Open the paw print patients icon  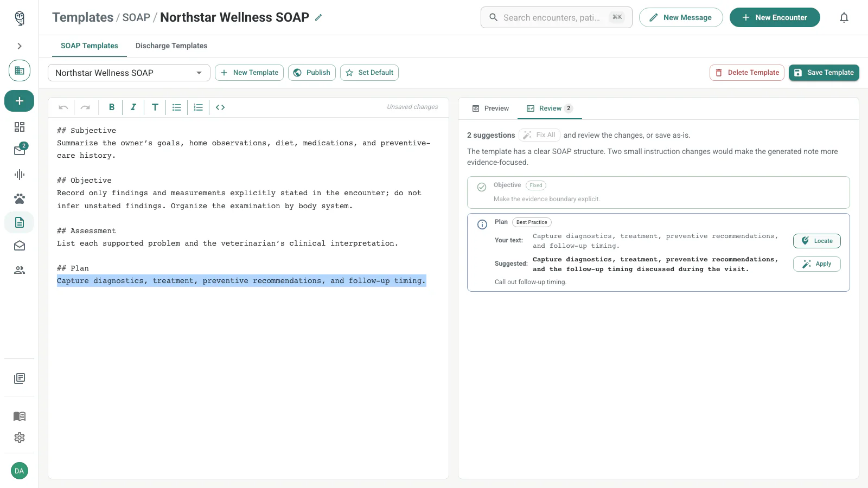(x=20, y=198)
